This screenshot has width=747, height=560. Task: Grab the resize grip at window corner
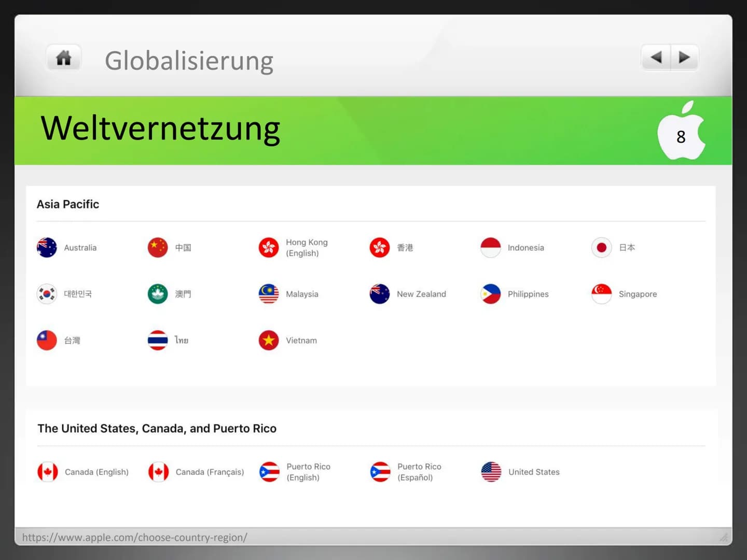tap(724, 537)
